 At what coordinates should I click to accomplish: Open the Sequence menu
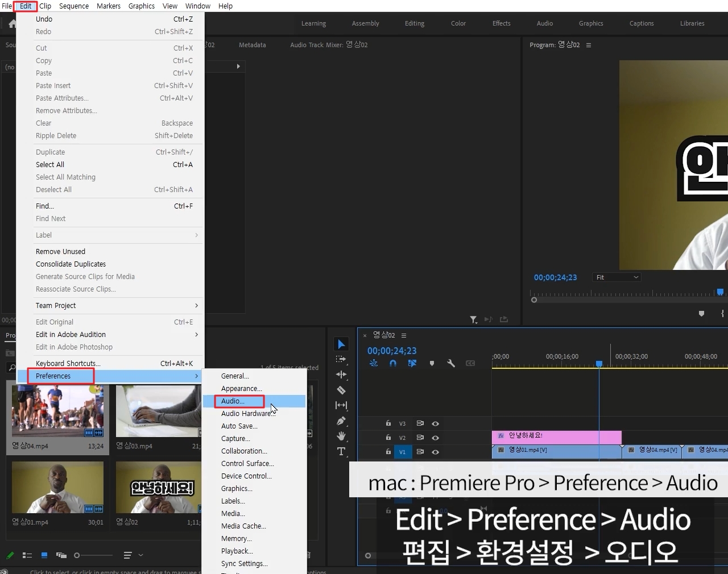74,6
